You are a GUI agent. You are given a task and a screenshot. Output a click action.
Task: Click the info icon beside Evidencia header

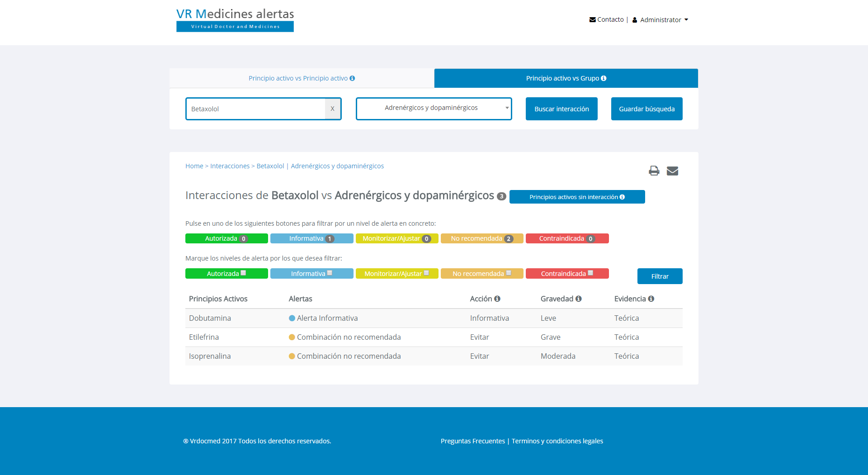coord(651,299)
